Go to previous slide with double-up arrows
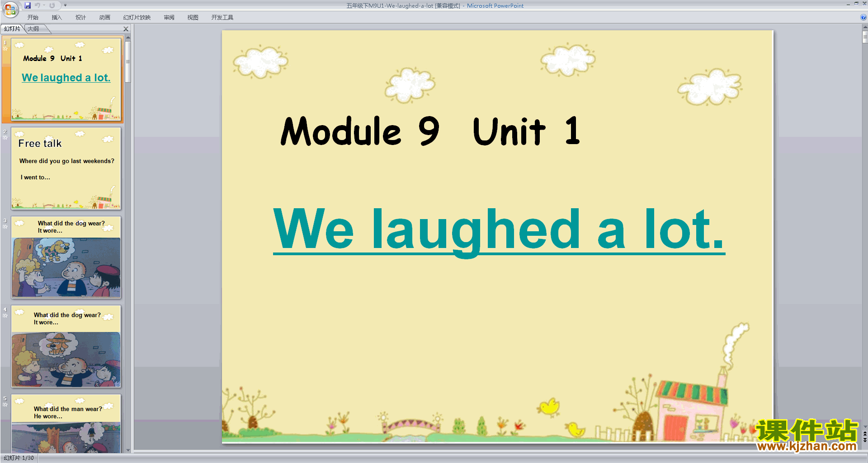The image size is (868, 463). tap(865, 434)
